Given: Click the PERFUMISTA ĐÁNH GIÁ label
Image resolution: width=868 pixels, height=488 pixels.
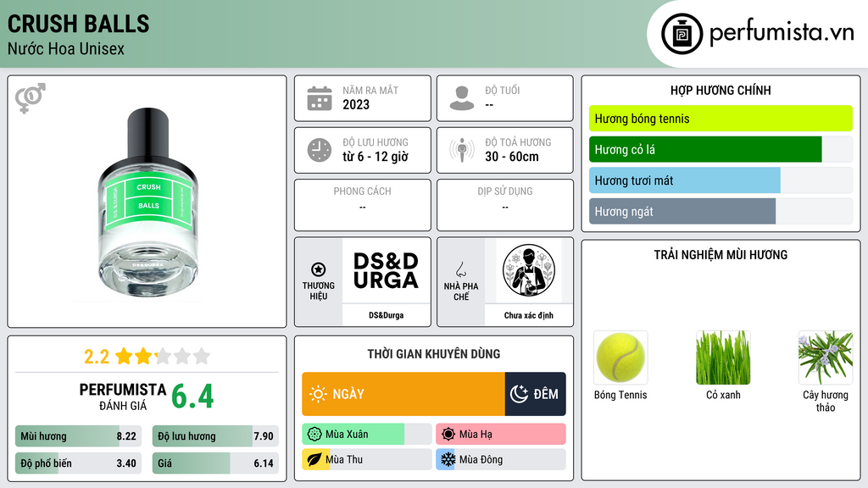Looking at the screenshot, I should (x=122, y=396).
